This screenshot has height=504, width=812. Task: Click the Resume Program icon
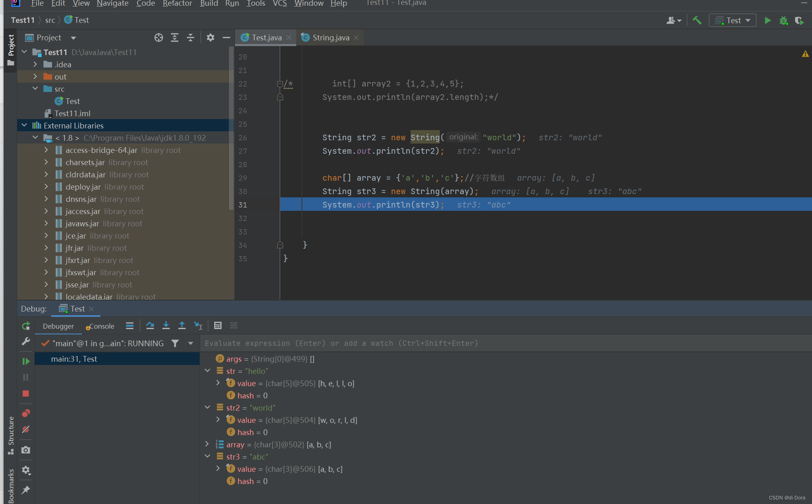coord(26,361)
